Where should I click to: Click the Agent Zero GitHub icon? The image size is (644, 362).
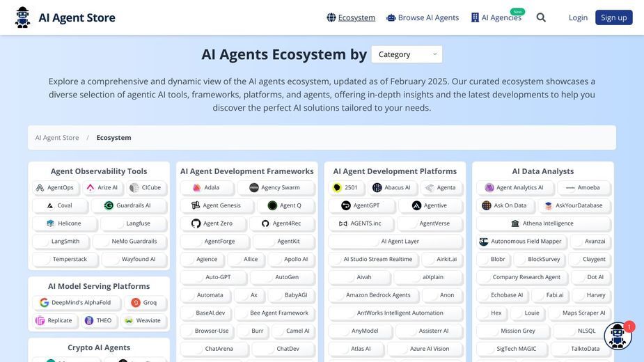[x=196, y=223]
